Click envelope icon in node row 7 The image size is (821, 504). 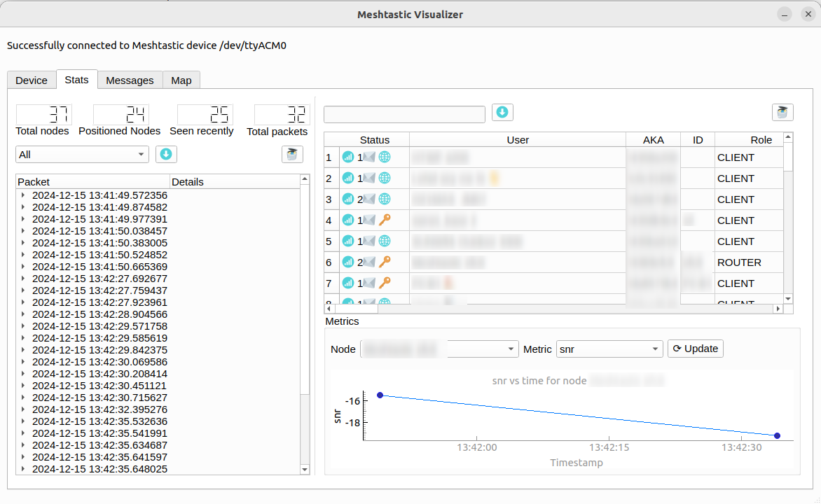(x=369, y=283)
